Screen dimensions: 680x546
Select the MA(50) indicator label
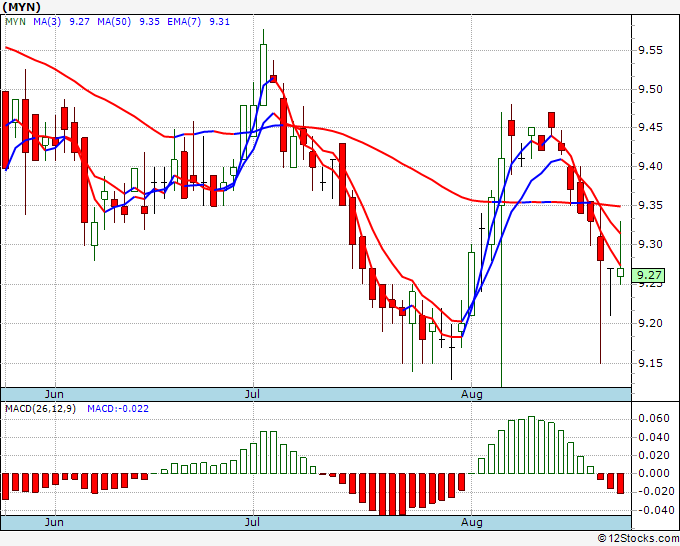[x=114, y=21]
